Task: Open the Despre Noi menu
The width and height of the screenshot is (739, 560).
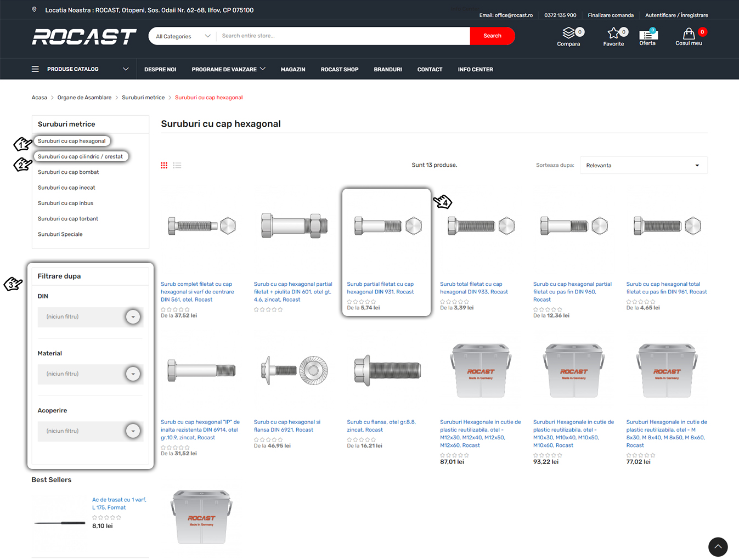Action: (160, 70)
